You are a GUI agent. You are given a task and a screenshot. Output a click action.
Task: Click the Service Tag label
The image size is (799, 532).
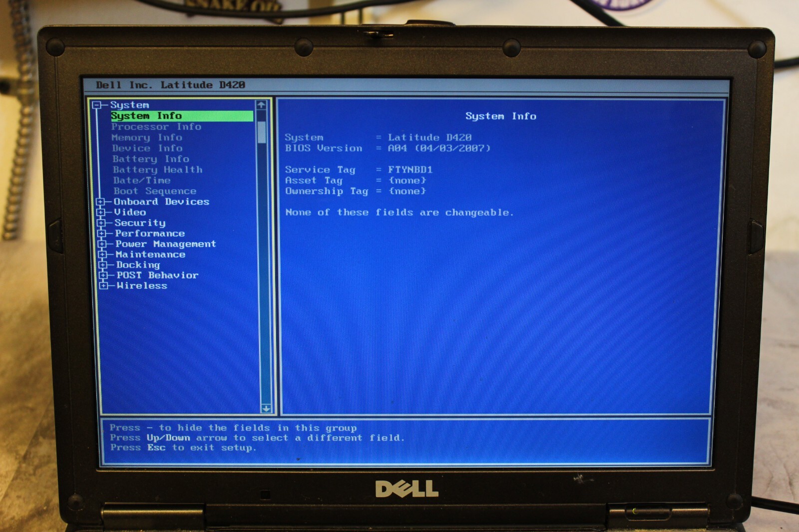(x=320, y=170)
